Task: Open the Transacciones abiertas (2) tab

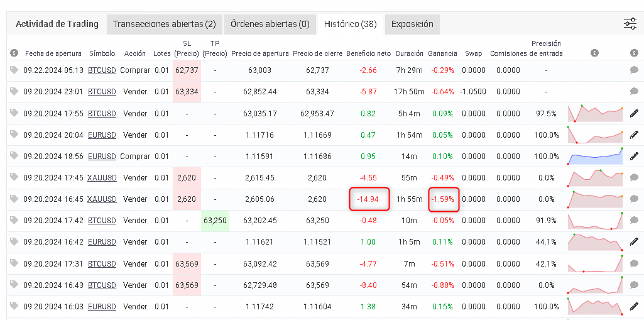Action: click(x=164, y=25)
